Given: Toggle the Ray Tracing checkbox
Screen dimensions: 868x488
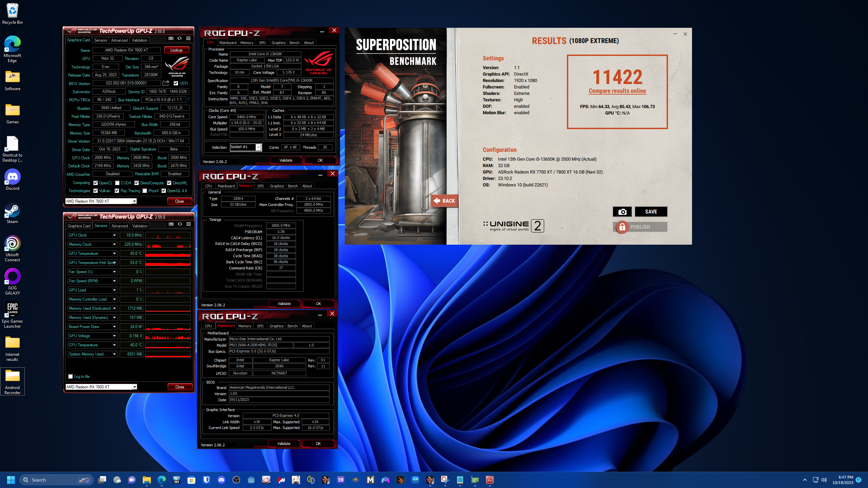Looking at the screenshot, I should [x=117, y=191].
